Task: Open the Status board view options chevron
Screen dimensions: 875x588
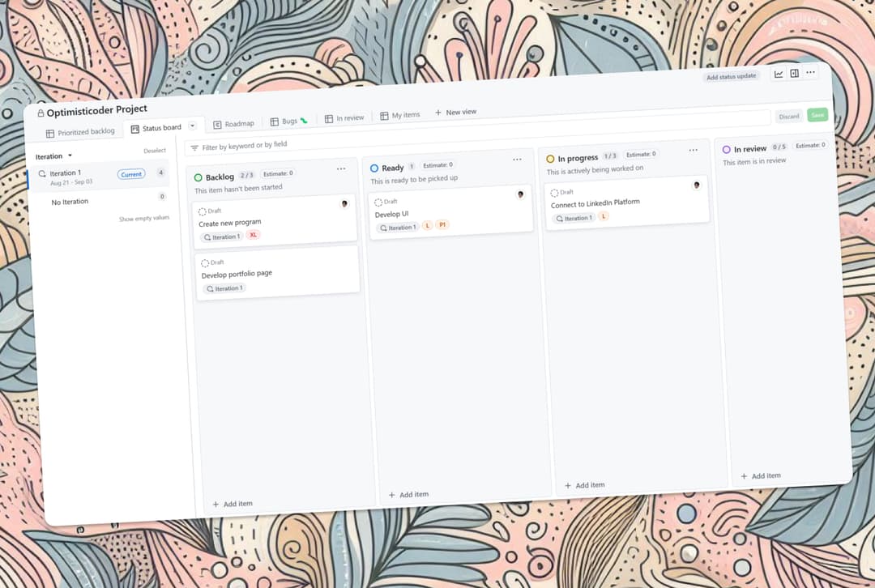Action: point(192,126)
